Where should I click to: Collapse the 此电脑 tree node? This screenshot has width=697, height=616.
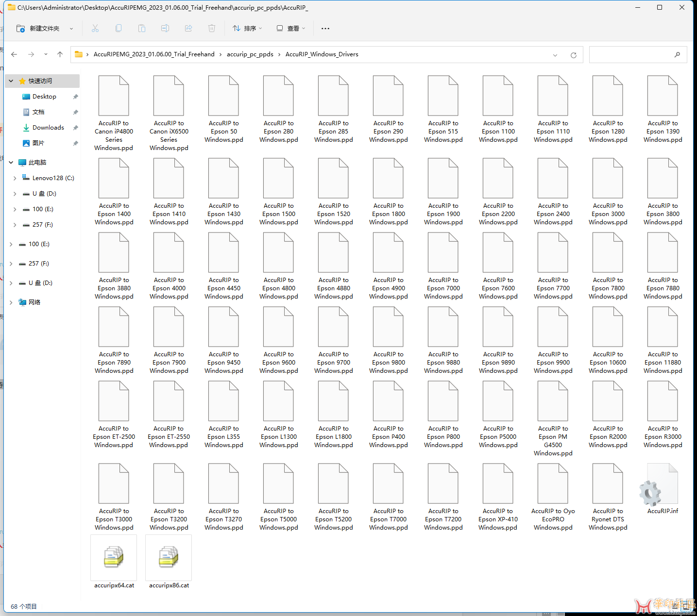(x=11, y=163)
